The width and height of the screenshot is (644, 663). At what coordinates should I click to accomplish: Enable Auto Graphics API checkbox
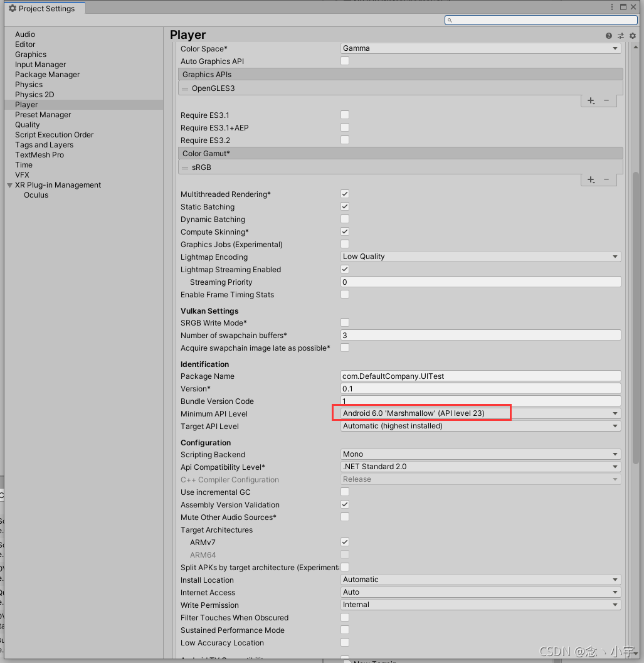click(x=345, y=61)
